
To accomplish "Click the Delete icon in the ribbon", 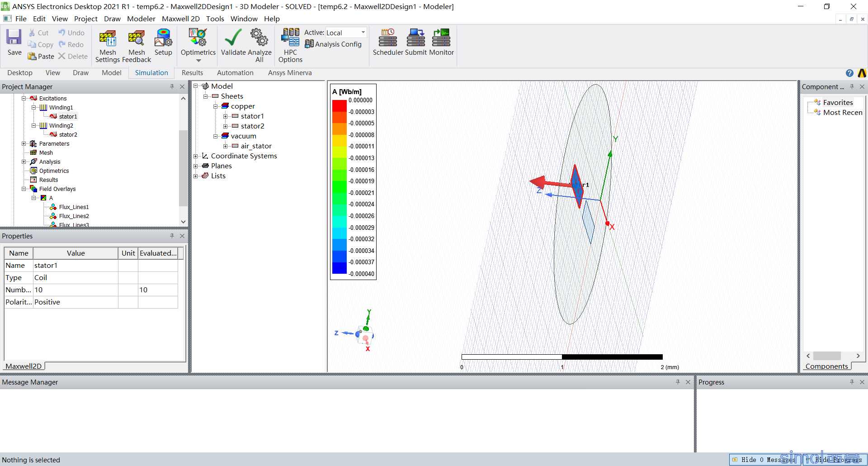I will tap(62, 56).
